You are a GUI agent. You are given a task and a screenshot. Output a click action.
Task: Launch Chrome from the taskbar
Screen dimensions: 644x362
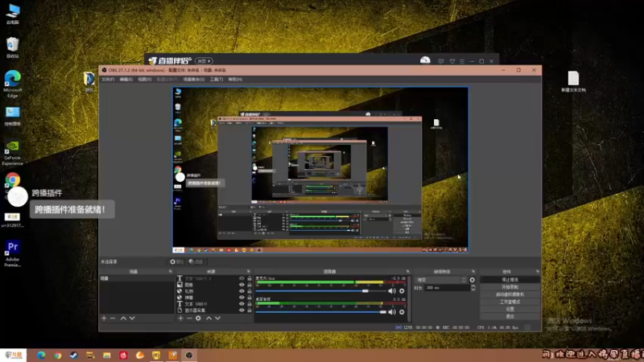pyautogui.click(x=57, y=355)
